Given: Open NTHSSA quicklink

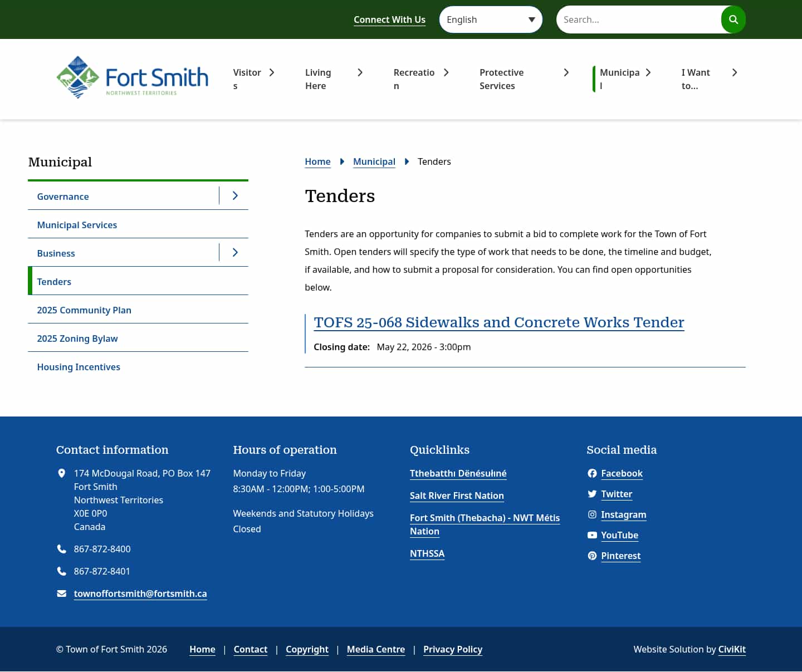Looking at the screenshot, I should pyautogui.click(x=427, y=553).
